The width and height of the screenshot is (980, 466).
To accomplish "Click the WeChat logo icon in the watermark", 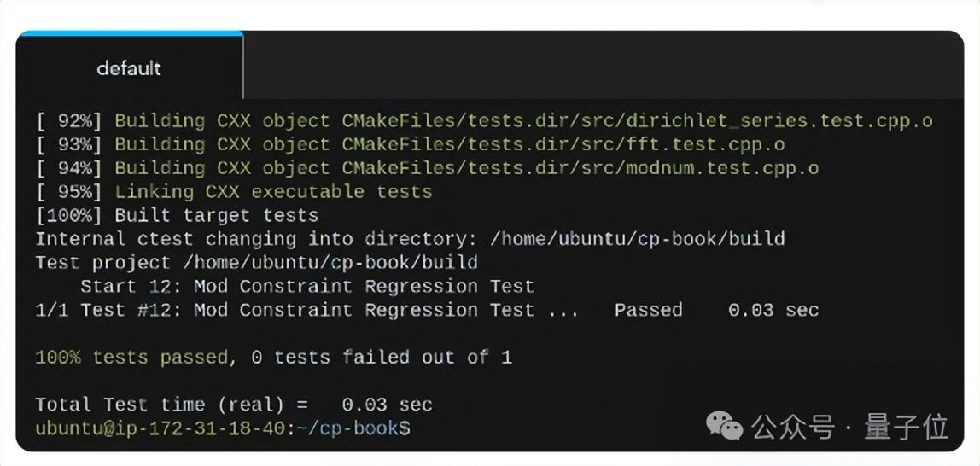I will 724,425.
